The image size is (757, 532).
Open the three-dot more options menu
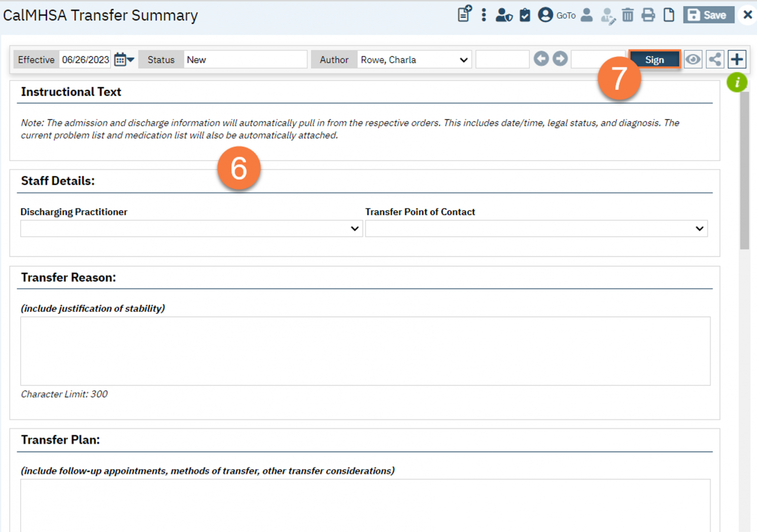(483, 15)
